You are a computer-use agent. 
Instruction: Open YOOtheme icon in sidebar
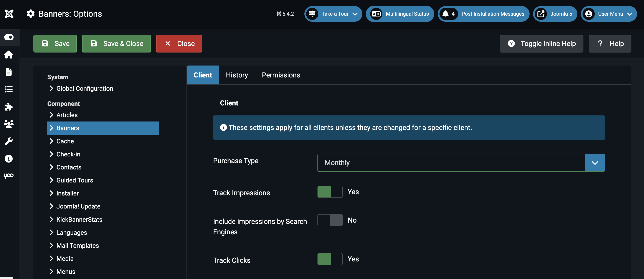(x=9, y=176)
